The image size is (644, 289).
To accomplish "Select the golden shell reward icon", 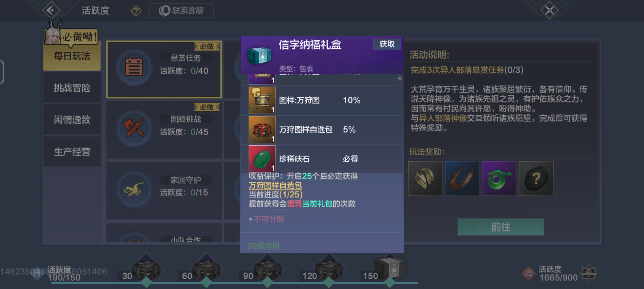I will [425, 178].
